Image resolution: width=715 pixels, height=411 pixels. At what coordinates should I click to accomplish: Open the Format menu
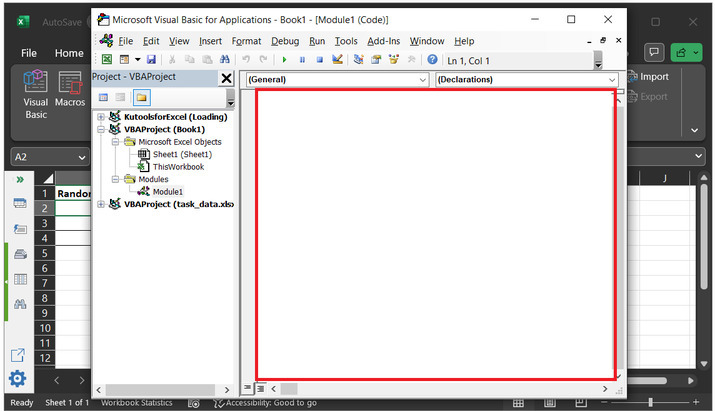pyautogui.click(x=246, y=41)
